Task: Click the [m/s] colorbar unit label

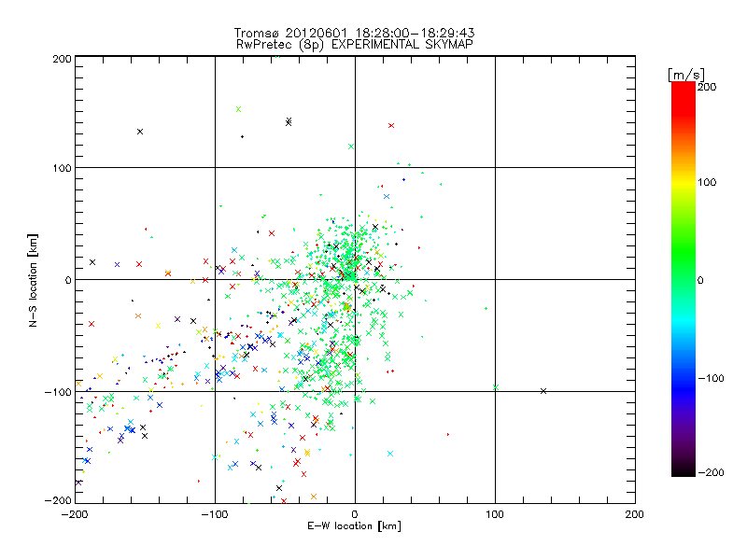Action: click(x=686, y=75)
